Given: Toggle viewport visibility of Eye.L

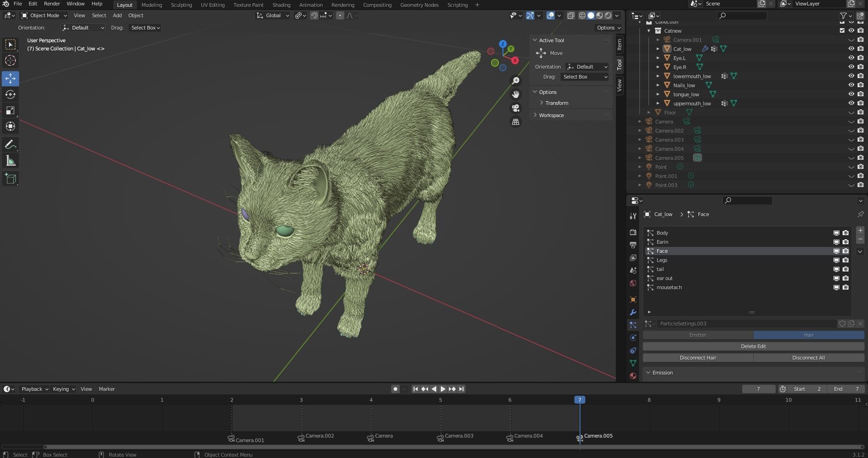Looking at the screenshot, I should point(851,58).
